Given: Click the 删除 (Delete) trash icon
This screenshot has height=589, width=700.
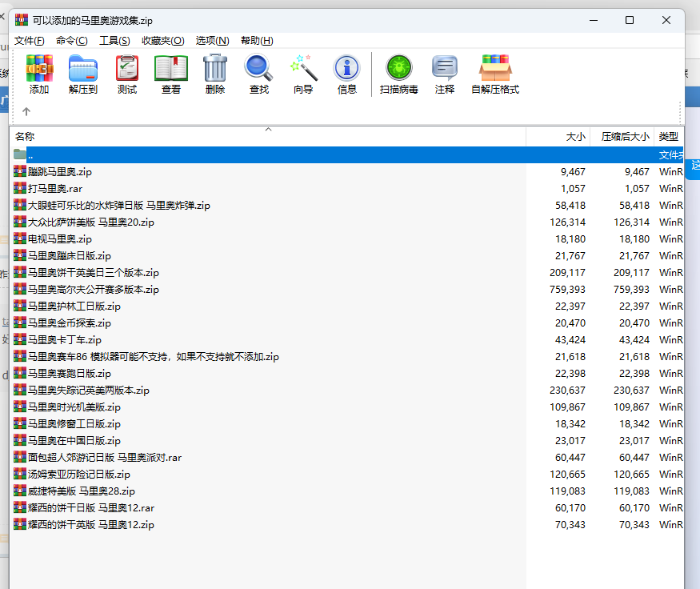Looking at the screenshot, I should 215,74.
